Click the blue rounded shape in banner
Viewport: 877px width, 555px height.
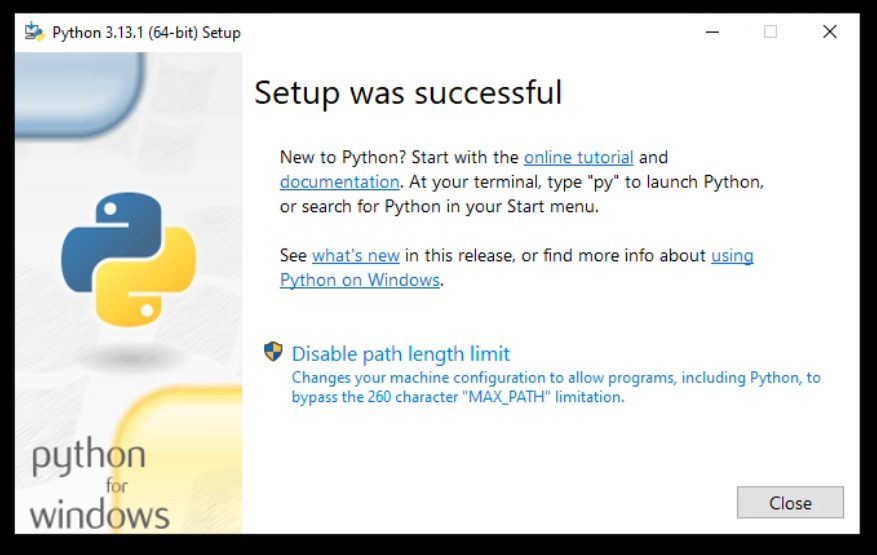pos(80,92)
